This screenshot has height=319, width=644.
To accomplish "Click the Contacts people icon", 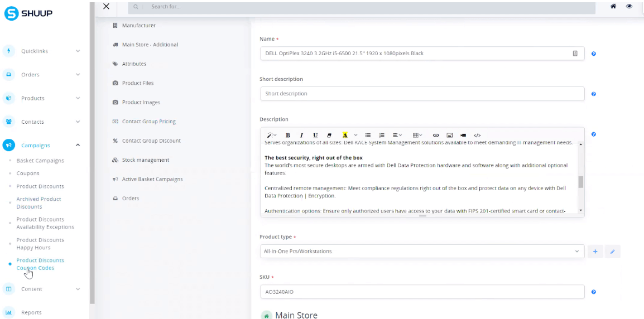I will click(x=8, y=122).
